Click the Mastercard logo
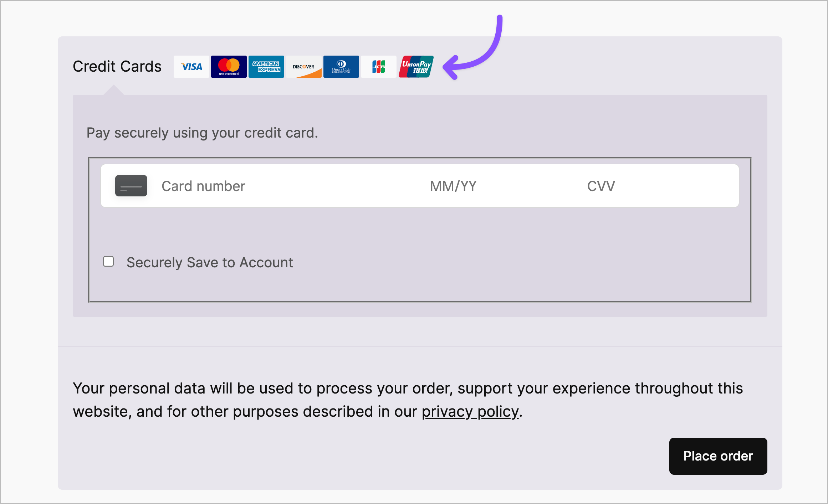Viewport: 828px width, 504px height. [229, 67]
